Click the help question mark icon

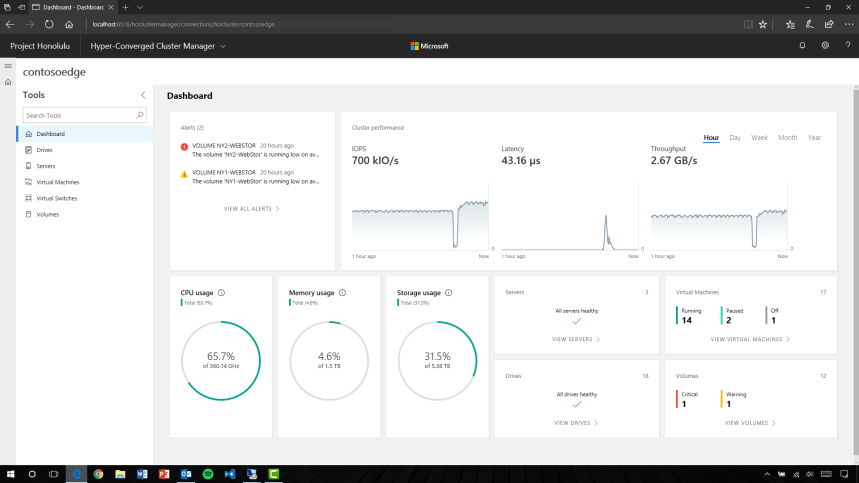click(847, 46)
